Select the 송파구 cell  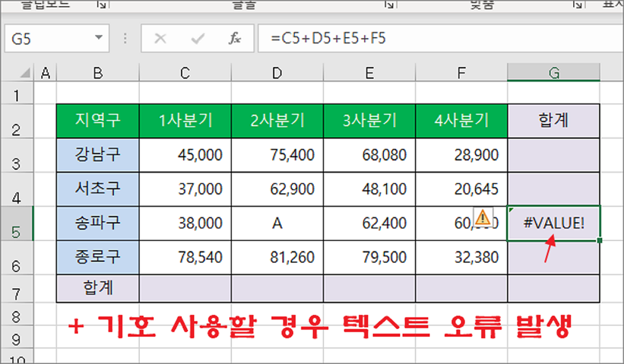98,223
